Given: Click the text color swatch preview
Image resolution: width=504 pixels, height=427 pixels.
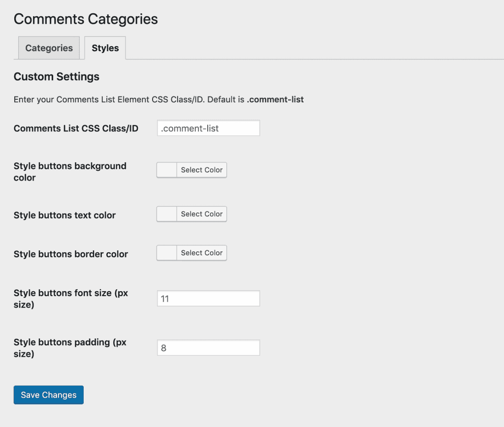Looking at the screenshot, I should [167, 214].
